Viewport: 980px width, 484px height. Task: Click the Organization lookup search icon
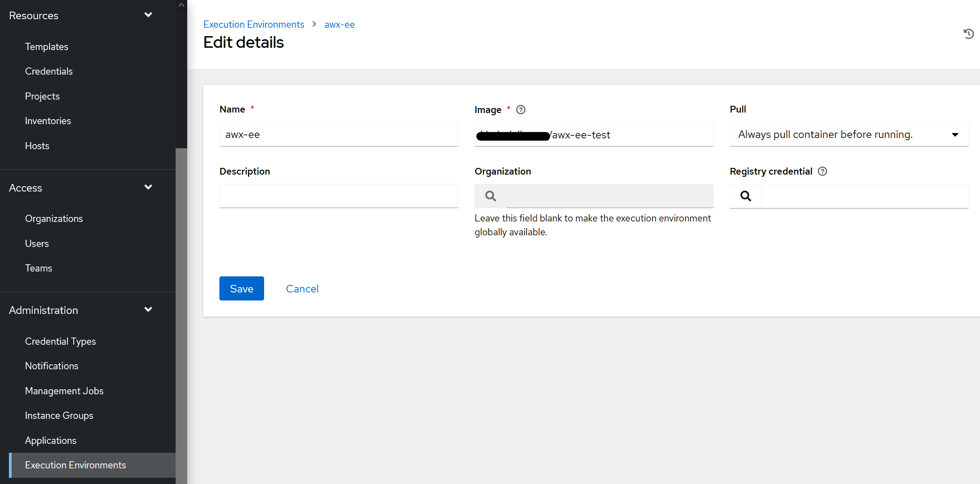pos(490,196)
